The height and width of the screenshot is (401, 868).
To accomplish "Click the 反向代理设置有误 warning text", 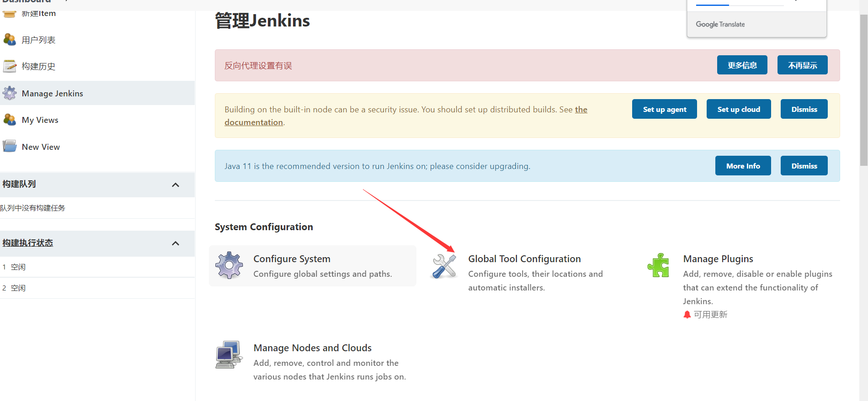I will [x=258, y=66].
